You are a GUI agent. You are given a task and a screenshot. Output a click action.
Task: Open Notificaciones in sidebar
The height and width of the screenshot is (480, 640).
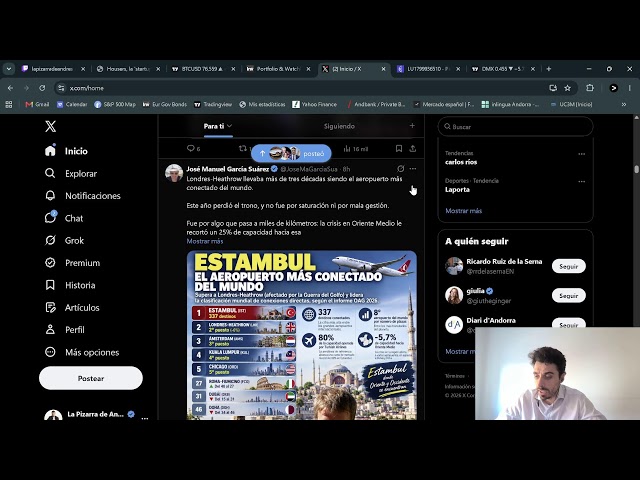tap(82, 196)
